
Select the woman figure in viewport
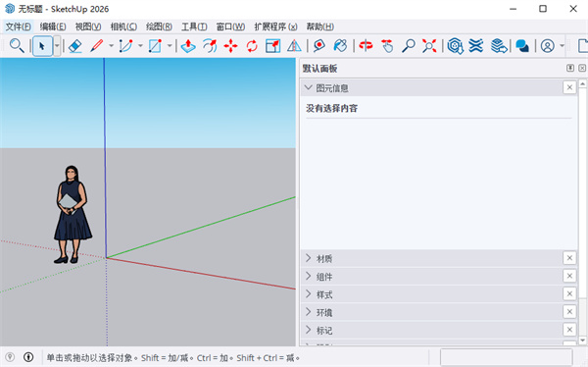pyautogui.click(x=72, y=214)
